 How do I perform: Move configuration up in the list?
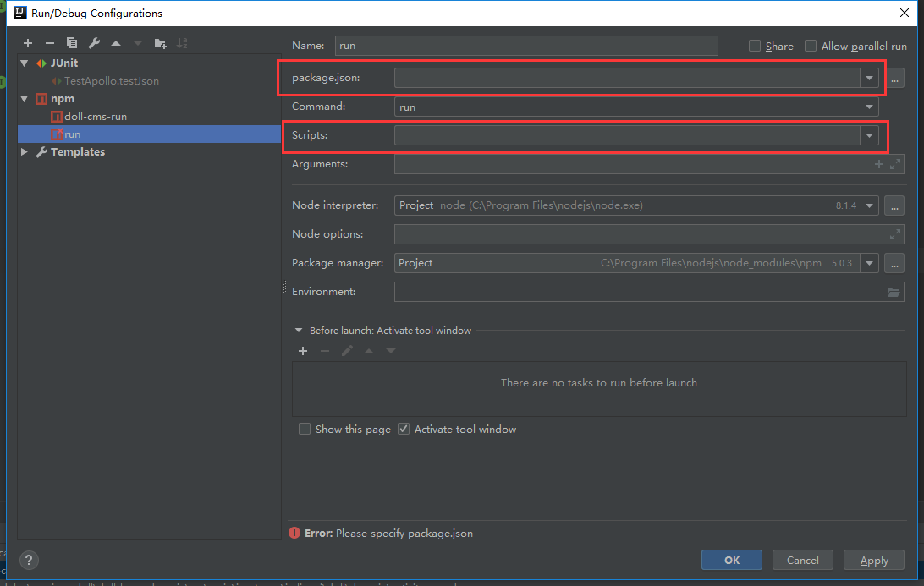click(116, 43)
